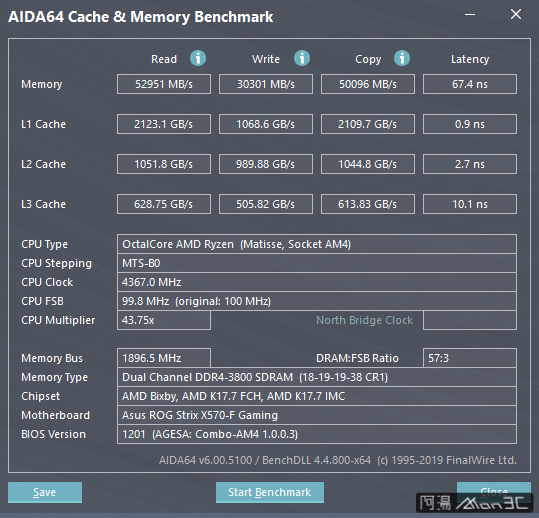Click the CPU Type field showing OctalCore AMD Ryzen
Screen dimensions: 539x518
[317, 244]
